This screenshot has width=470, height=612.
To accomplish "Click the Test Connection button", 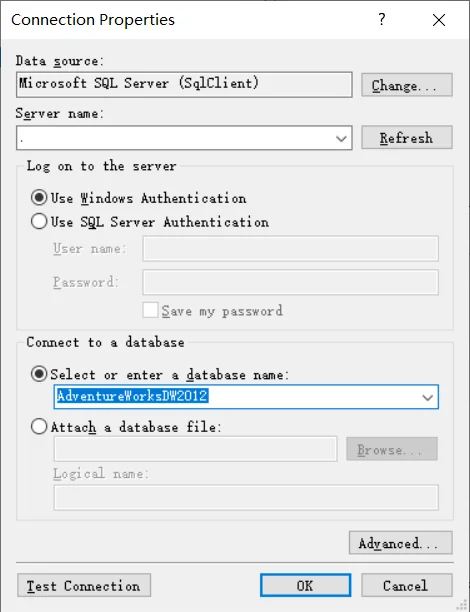I will (x=84, y=585).
